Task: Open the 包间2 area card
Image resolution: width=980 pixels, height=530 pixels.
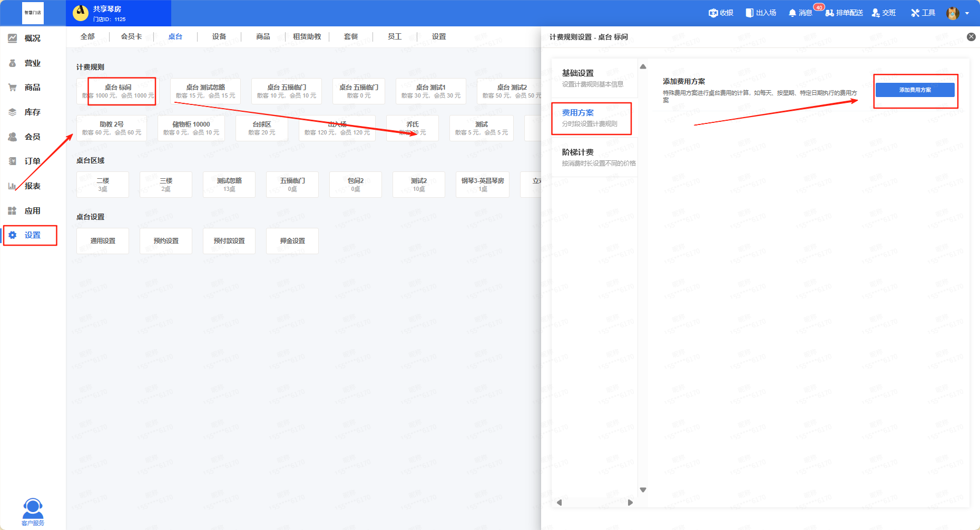Action: tap(356, 185)
